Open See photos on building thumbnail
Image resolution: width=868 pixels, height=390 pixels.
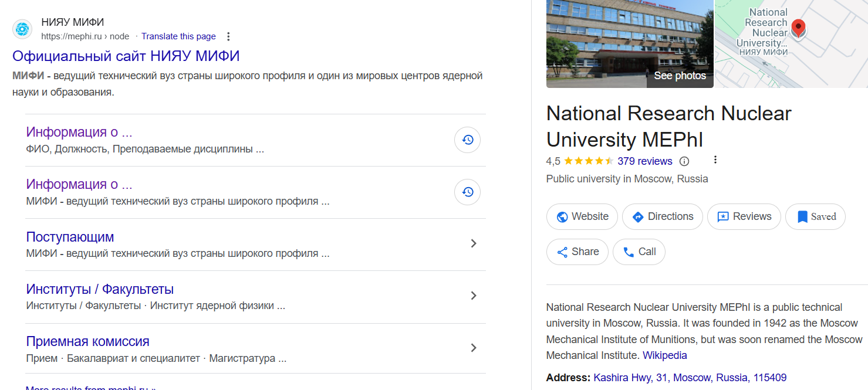coord(680,76)
